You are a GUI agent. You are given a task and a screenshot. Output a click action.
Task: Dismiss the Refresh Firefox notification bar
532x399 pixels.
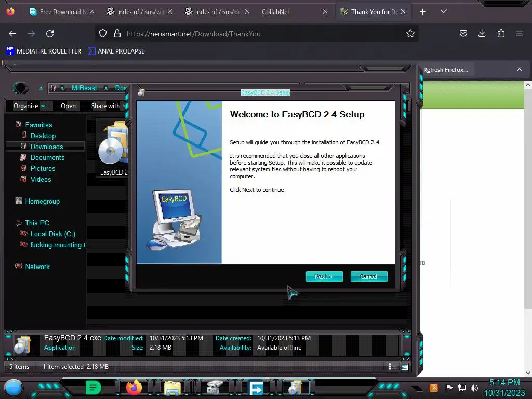click(520, 69)
